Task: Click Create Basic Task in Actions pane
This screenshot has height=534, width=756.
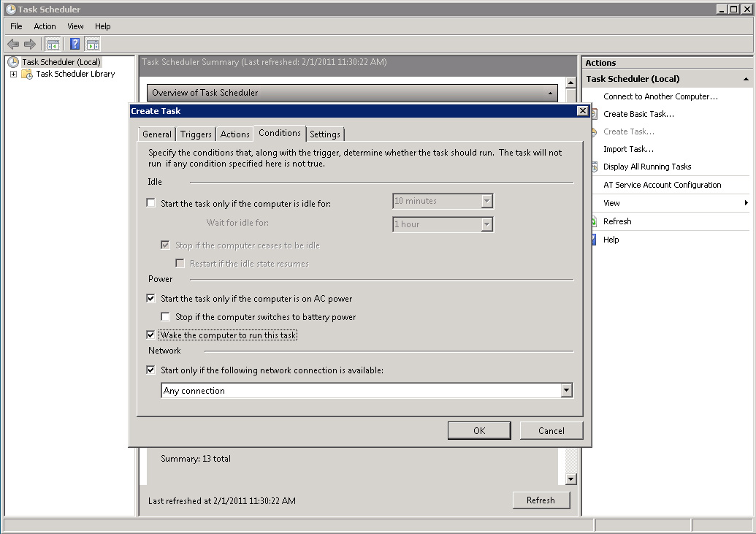Action: point(639,114)
